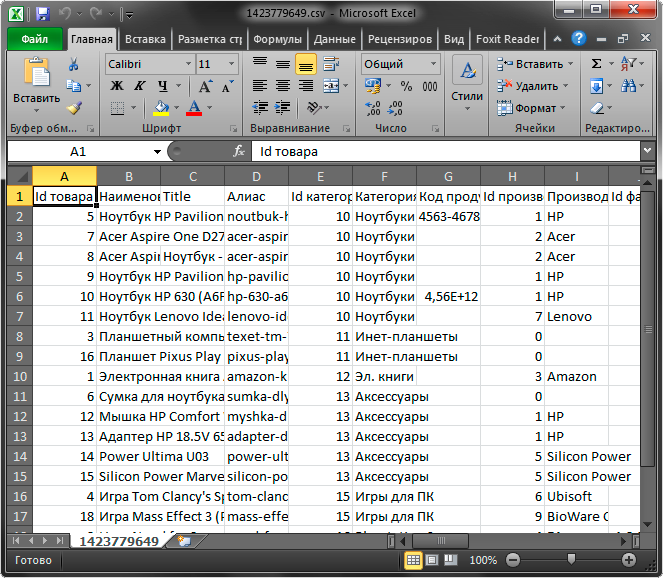
Task: Click the Format Painter brush icon
Action: pyautogui.click(x=74, y=108)
